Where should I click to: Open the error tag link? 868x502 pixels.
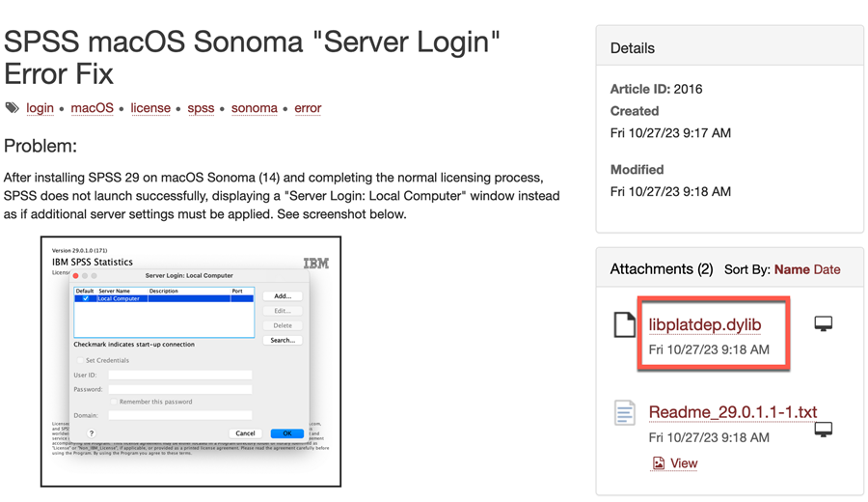click(x=308, y=108)
